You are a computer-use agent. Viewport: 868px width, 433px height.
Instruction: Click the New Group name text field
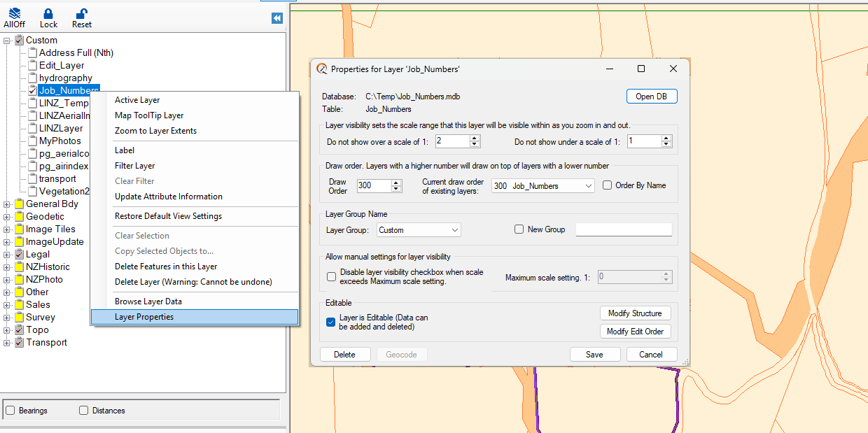click(x=623, y=230)
